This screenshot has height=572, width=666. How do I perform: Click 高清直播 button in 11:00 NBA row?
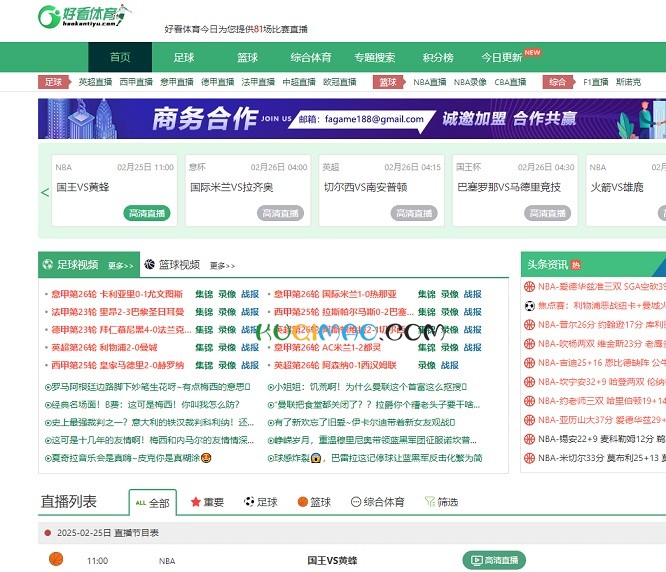tap(494, 560)
